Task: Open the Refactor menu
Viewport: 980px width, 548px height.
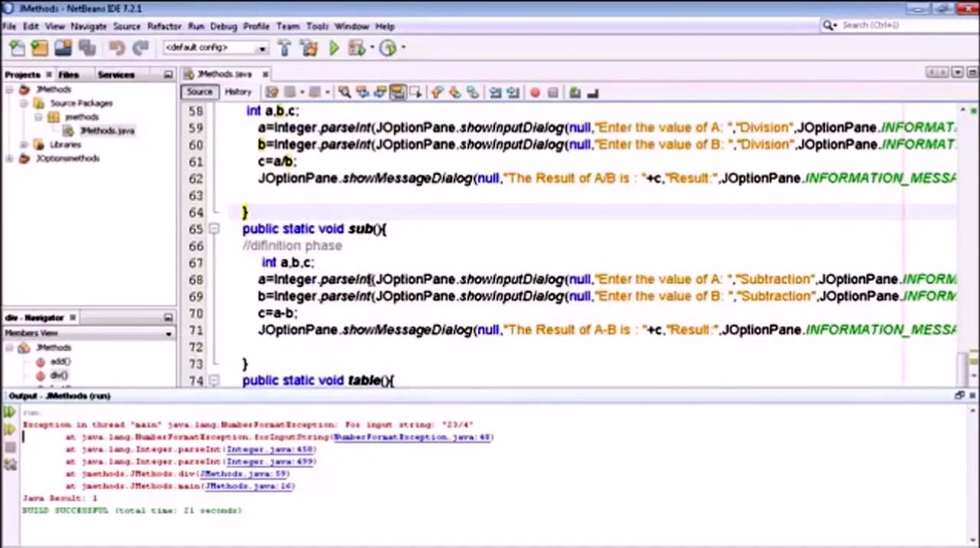Action: 164,26
